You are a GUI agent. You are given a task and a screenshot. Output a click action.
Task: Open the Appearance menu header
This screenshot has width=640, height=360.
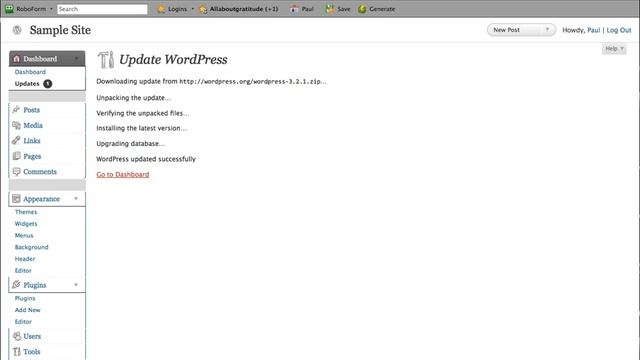point(41,199)
